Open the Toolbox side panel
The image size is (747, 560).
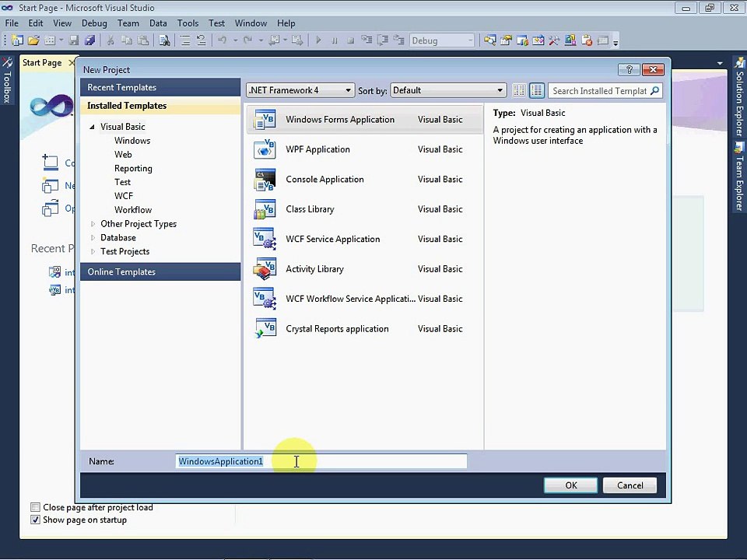pyautogui.click(x=7, y=80)
